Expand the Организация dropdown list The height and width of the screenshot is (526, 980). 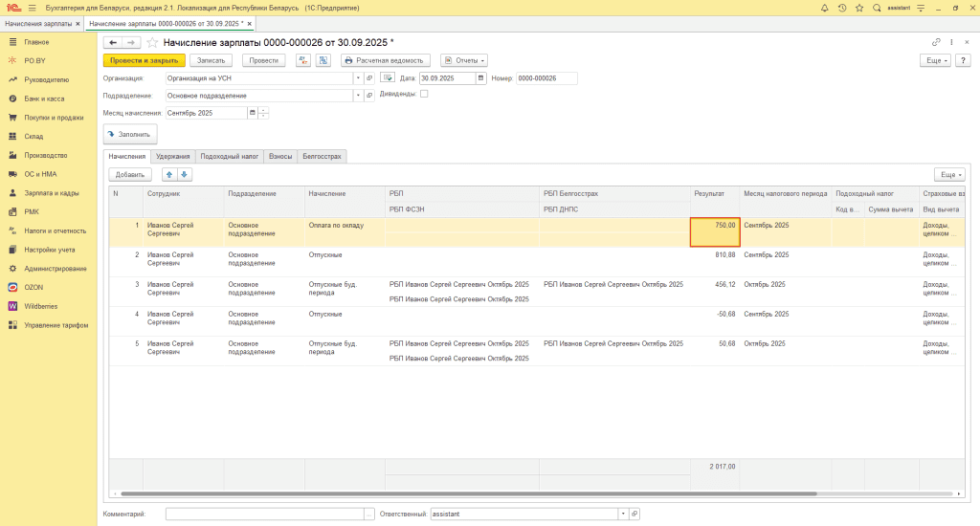point(358,78)
